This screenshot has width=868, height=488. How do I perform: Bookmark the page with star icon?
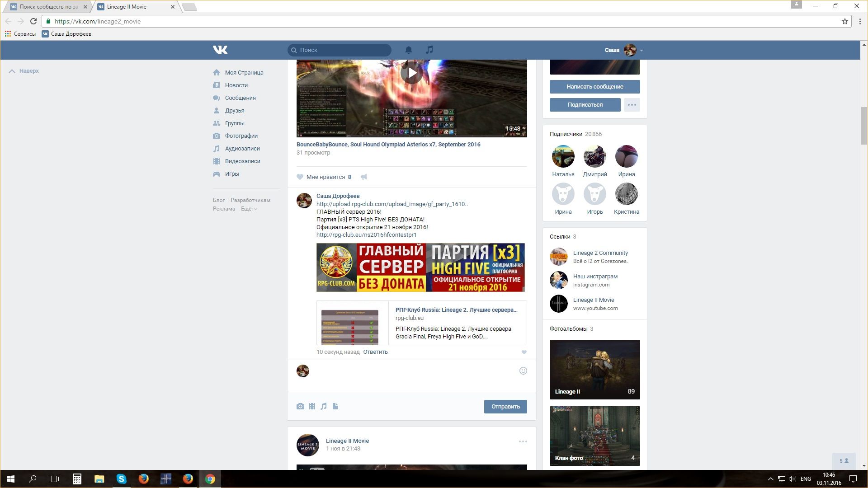844,21
